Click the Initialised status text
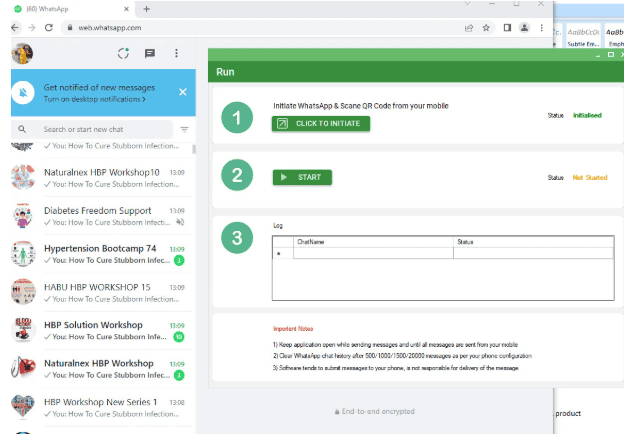 pos(587,115)
